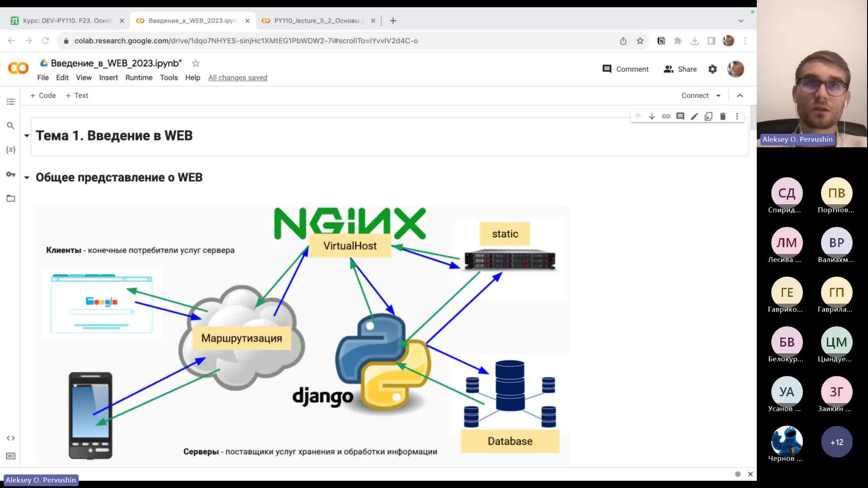Screen dimensions: 868x488
Task: Move the cell down with the arrow icon
Action: pyautogui.click(x=652, y=117)
